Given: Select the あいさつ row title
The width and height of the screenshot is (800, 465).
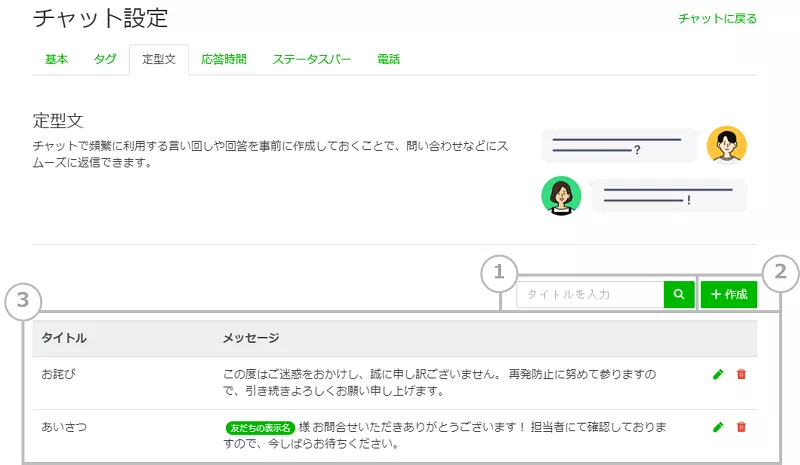Looking at the screenshot, I should coord(64,427).
